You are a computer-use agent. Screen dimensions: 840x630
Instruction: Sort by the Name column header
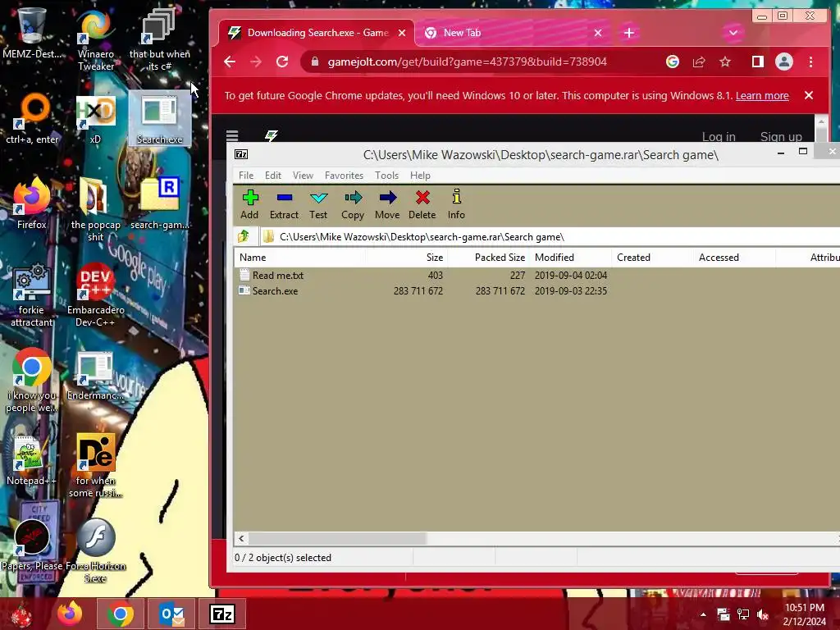(x=300, y=257)
